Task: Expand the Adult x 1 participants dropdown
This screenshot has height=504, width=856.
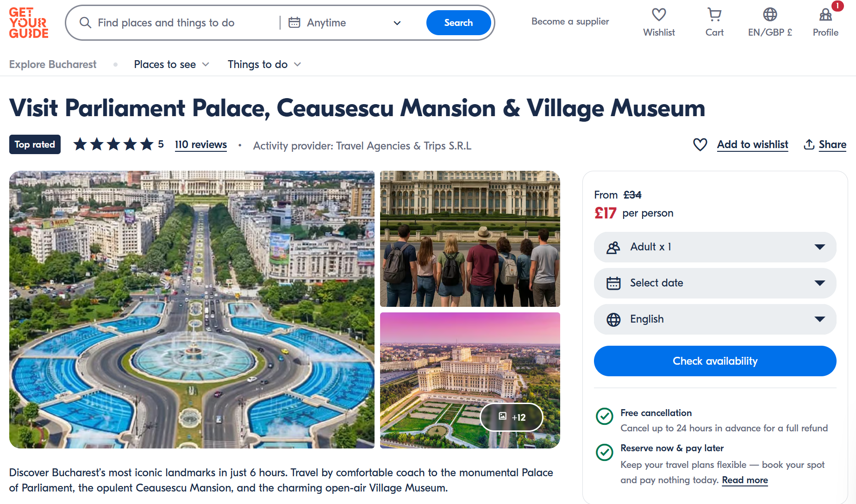Action: [x=715, y=247]
